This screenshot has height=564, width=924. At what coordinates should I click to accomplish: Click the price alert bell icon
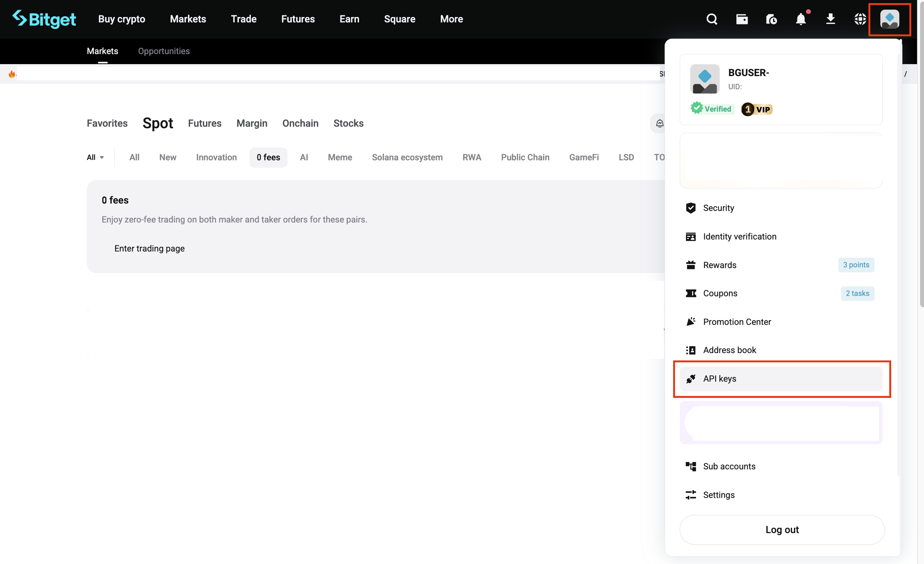pos(660,123)
